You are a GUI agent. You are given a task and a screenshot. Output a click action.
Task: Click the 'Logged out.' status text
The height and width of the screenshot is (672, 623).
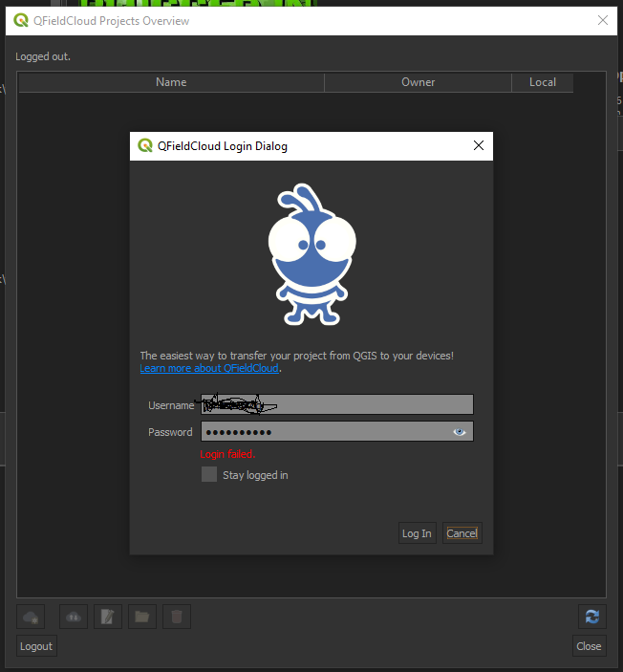43,56
